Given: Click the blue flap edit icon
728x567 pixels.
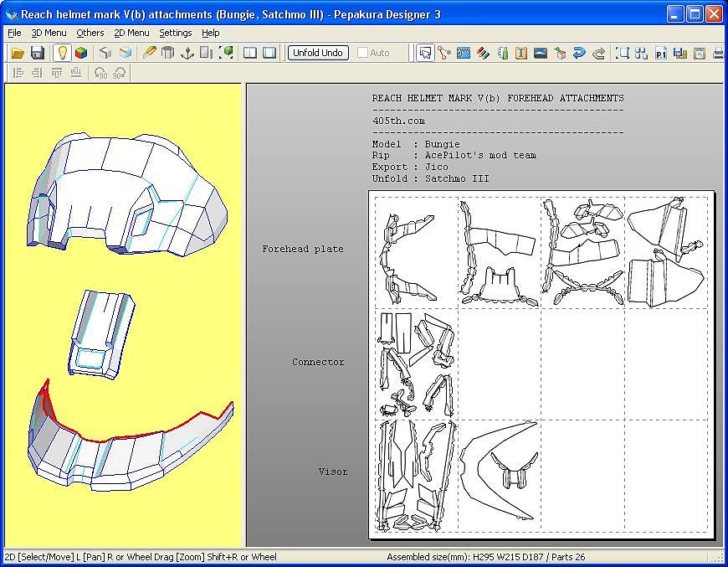Looking at the screenshot, I should [x=464, y=53].
